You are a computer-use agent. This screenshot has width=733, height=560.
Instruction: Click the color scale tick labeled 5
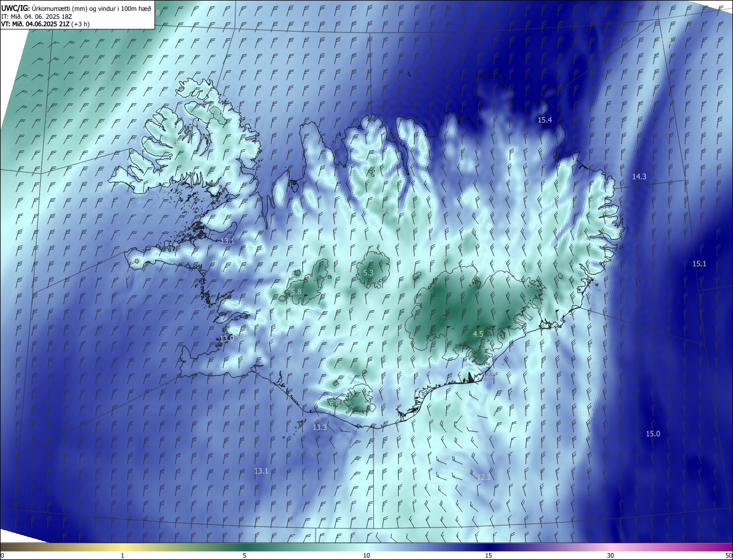coord(245,555)
